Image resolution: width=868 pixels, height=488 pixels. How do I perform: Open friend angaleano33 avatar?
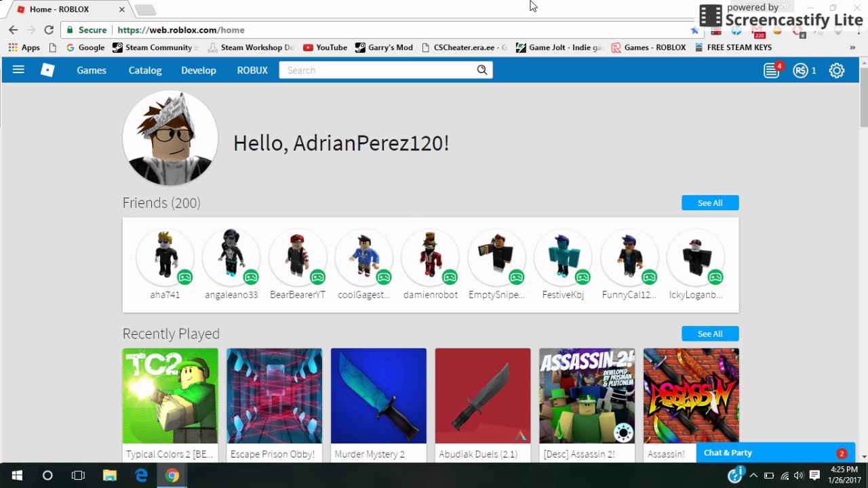pyautogui.click(x=231, y=256)
